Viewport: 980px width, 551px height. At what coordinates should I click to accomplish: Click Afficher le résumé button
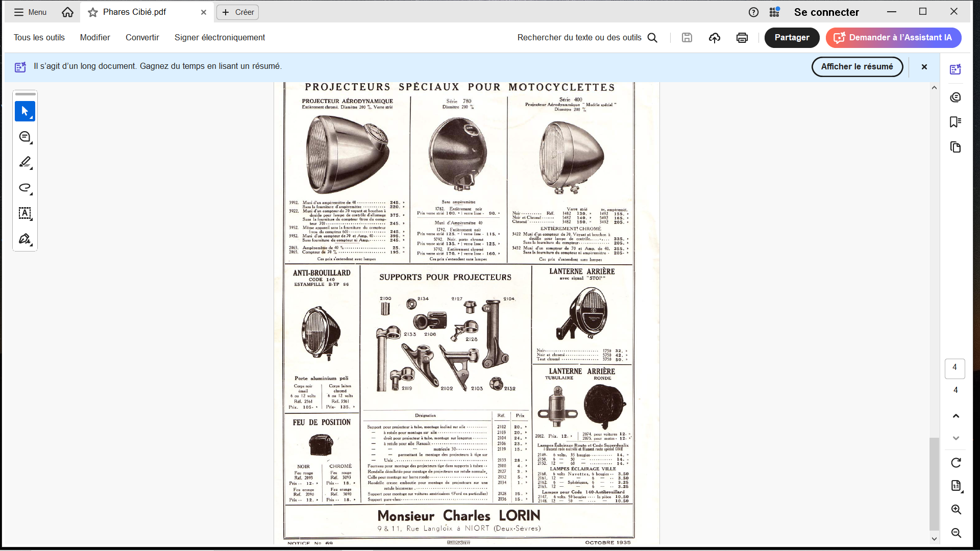pos(856,67)
